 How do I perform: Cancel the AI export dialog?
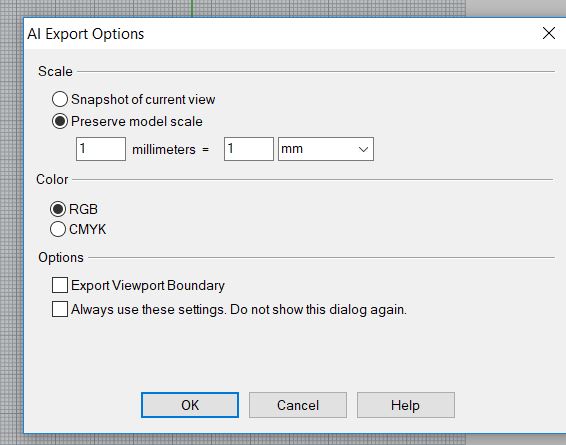tap(298, 405)
